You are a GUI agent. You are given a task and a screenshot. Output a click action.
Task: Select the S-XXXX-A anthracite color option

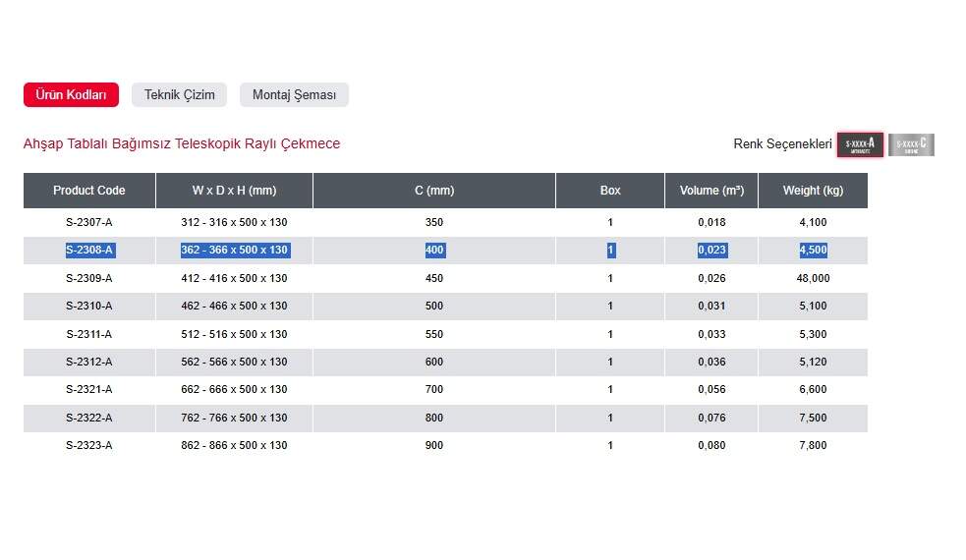[x=860, y=144]
